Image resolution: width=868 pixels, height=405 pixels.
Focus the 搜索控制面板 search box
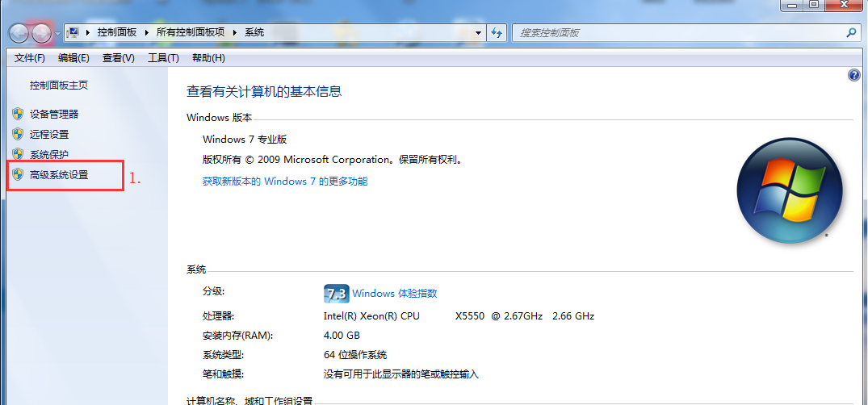point(685,33)
